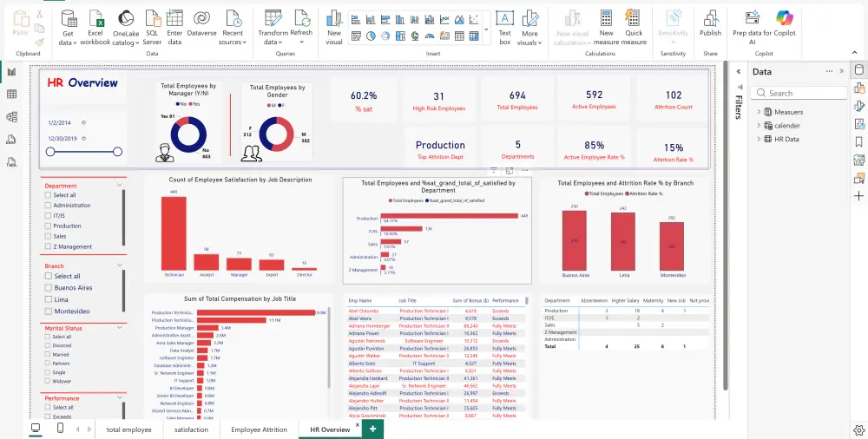The width and height of the screenshot is (868, 439).
Task: Click the date slider end handle
Action: point(117,152)
